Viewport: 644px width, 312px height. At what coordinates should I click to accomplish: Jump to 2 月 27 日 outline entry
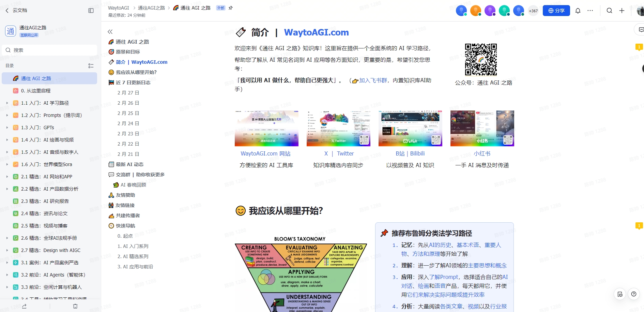tap(128, 93)
